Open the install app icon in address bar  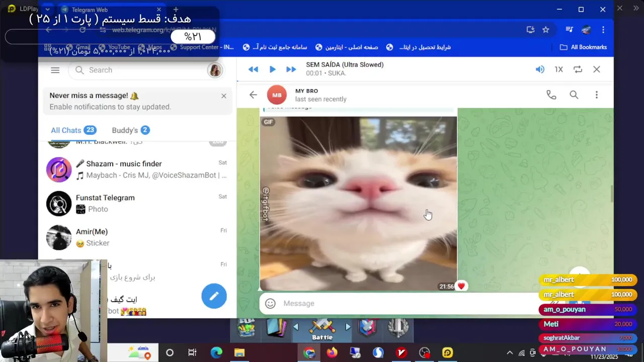(x=530, y=30)
